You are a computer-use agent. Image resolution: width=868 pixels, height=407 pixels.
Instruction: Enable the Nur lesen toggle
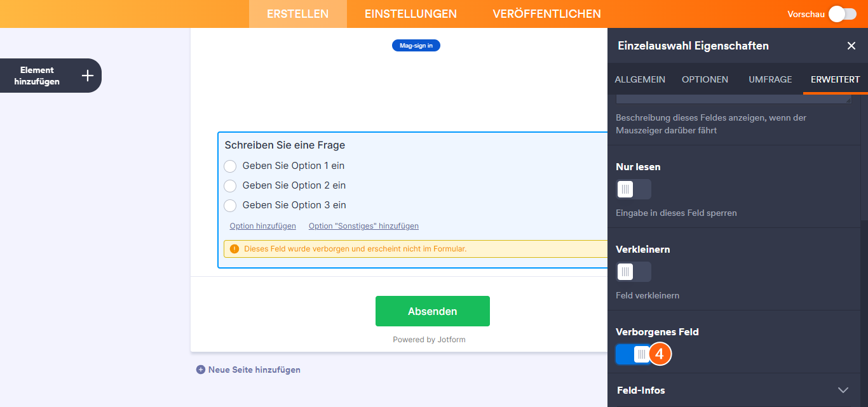[633, 189]
